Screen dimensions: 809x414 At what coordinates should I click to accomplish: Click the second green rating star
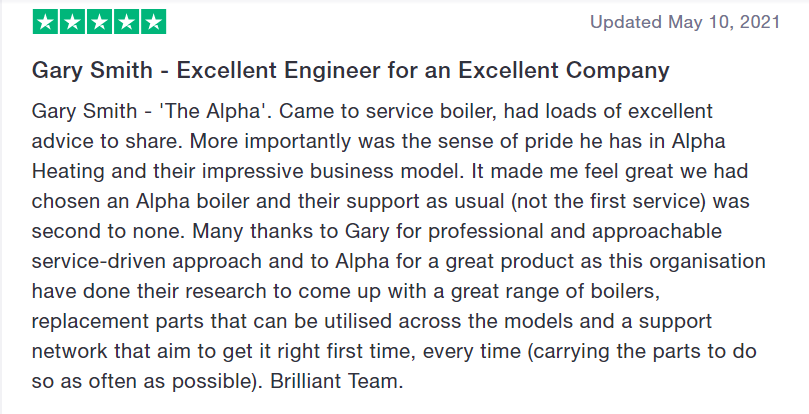pyautogui.click(x=72, y=22)
